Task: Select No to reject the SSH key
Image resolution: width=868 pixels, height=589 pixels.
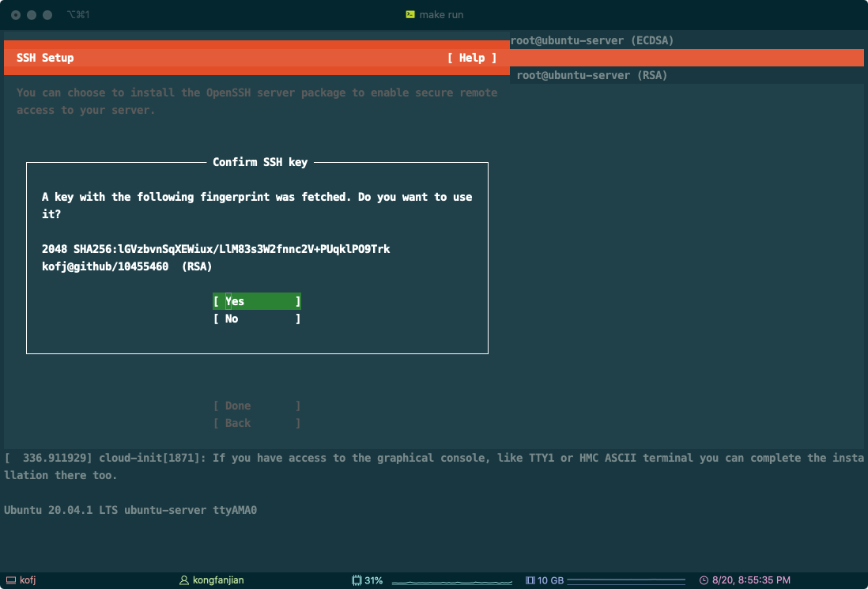Action: point(257,319)
